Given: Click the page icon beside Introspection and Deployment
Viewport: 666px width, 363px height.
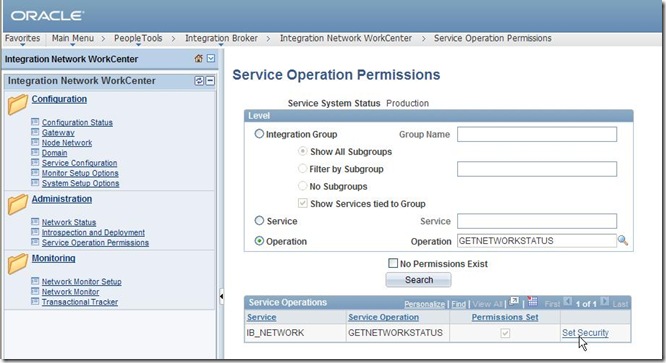Looking at the screenshot, I should (35, 232).
